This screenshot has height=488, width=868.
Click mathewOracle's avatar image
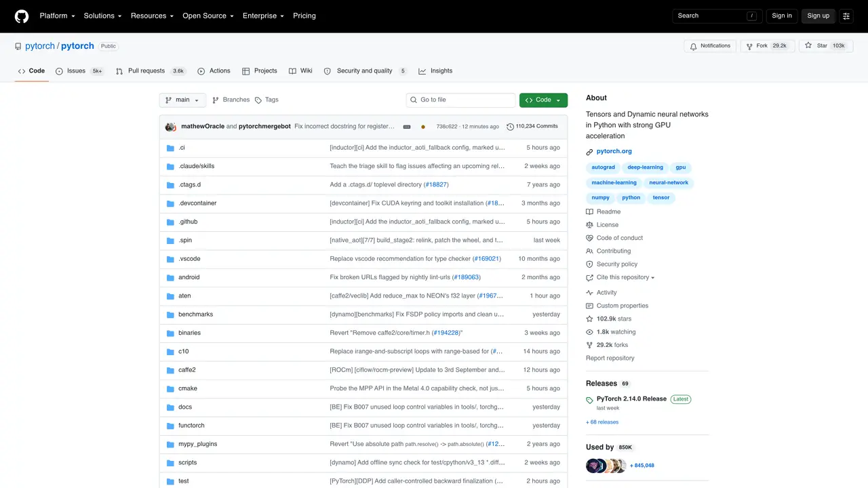170,127
